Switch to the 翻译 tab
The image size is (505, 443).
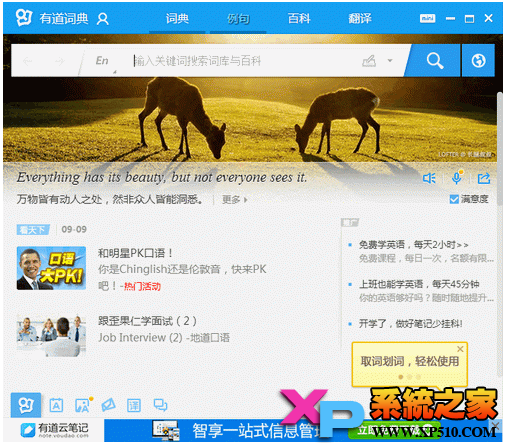(x=360, y=19)
